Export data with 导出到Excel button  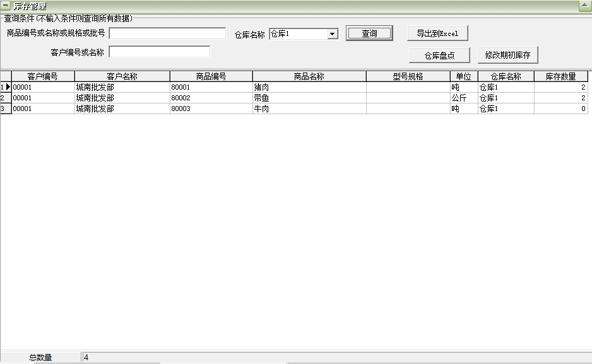(437, 33)
